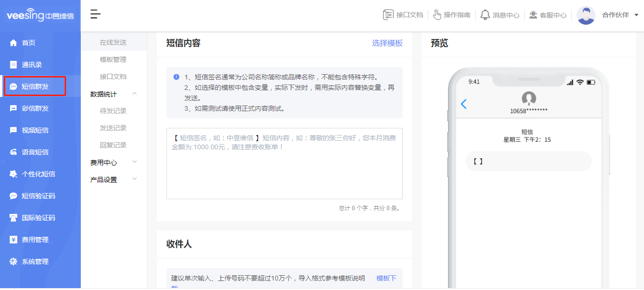Viewport: 644px width, 290px height.
Task: Open the 消息中心 notification bell
Action: click(500, 15)
